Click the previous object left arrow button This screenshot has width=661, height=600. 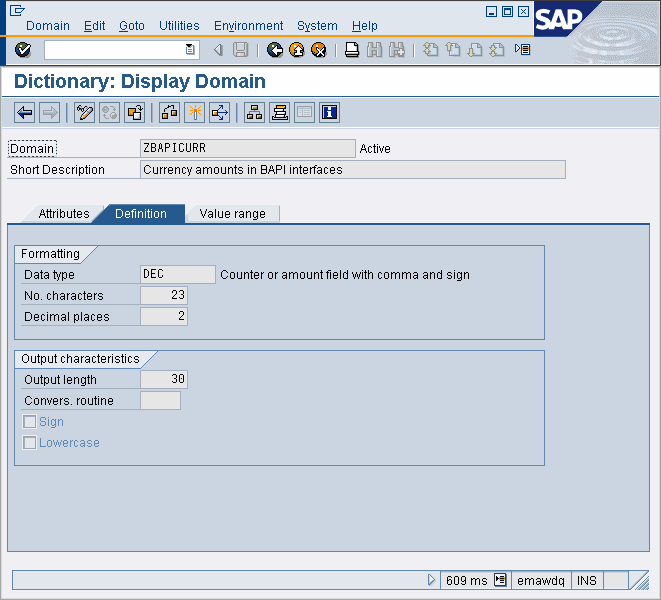tap(24, 113)
